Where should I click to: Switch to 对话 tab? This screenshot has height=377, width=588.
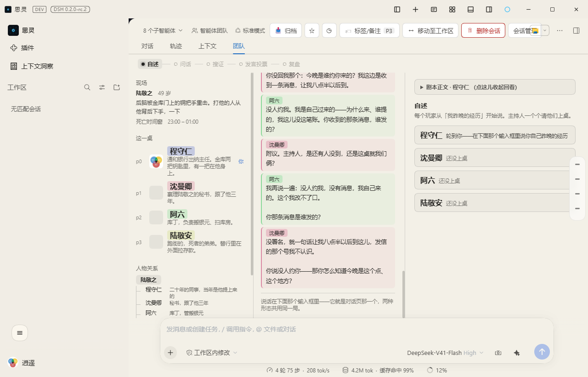coord(147,46)
